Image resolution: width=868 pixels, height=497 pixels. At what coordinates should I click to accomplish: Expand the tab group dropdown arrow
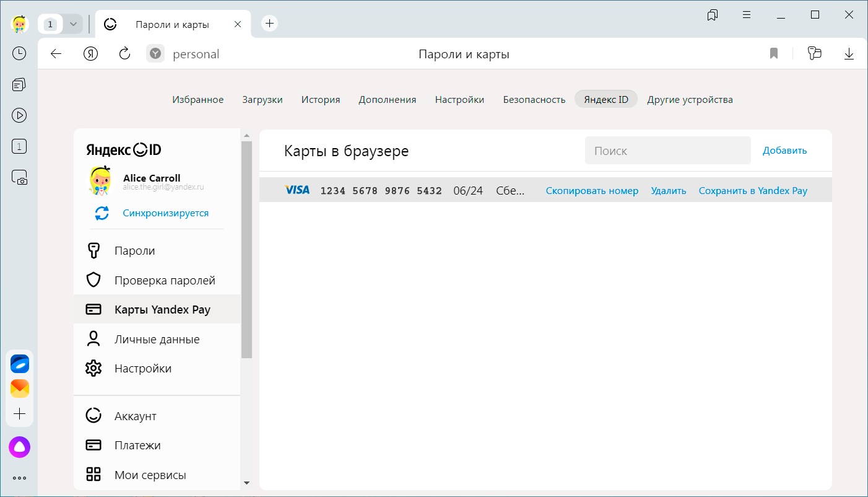(73, 24)
